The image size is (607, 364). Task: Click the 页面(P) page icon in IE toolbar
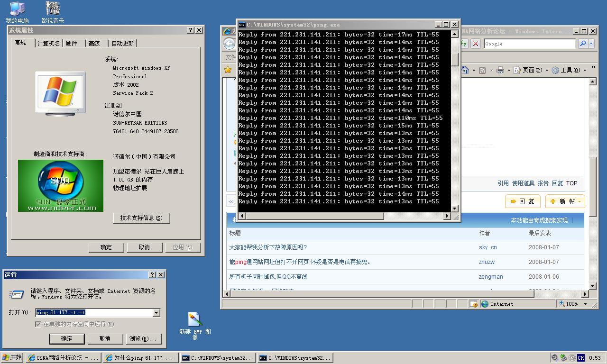516,70
